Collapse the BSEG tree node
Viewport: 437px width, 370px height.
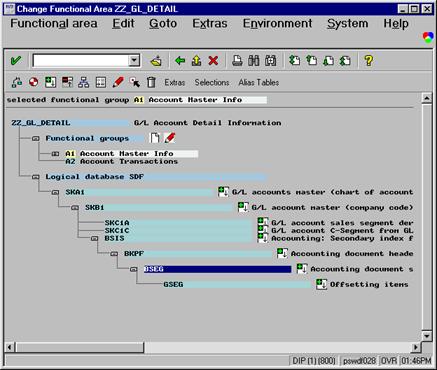(x=134, y=269)
